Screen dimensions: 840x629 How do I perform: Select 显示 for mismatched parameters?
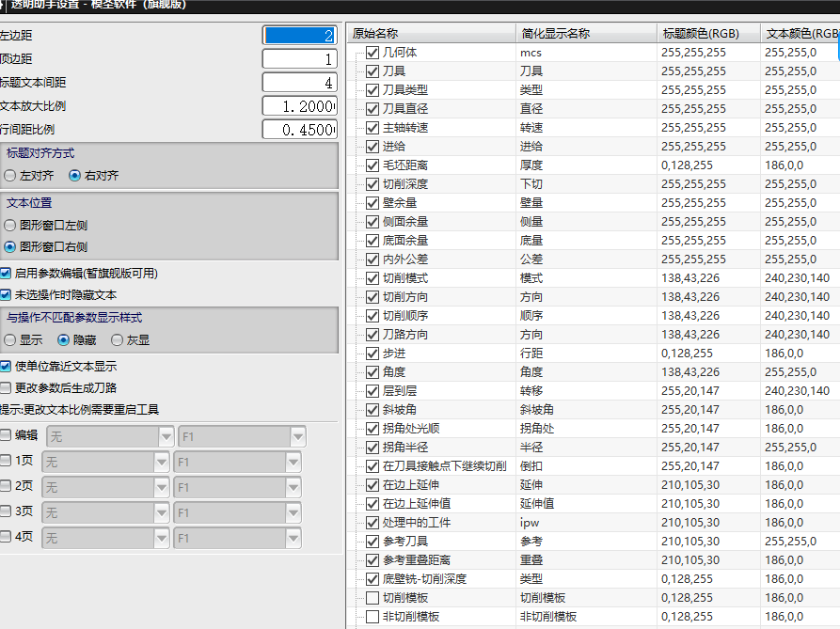click(9, 340)
